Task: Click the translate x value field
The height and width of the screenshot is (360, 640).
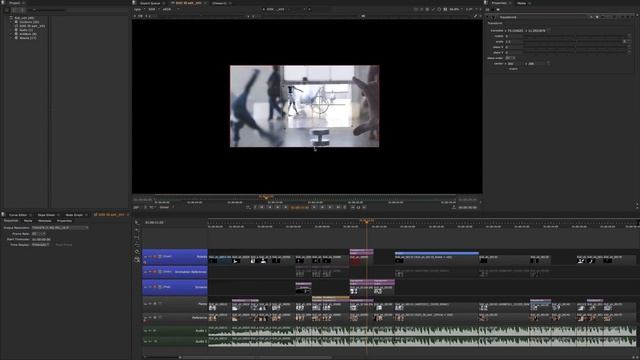Action: pos(516,31)
